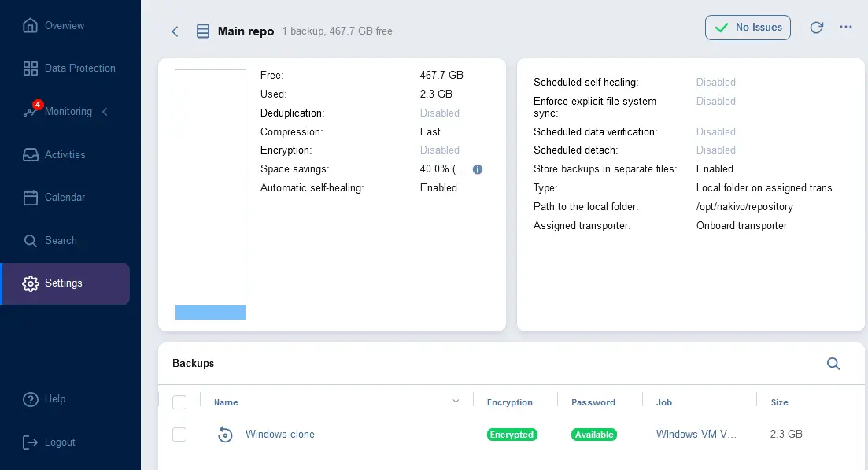This screenshot has width=868, height=470.
Task: Open the Name column sort dropdown arrow
Action: [x=456, y=402]
